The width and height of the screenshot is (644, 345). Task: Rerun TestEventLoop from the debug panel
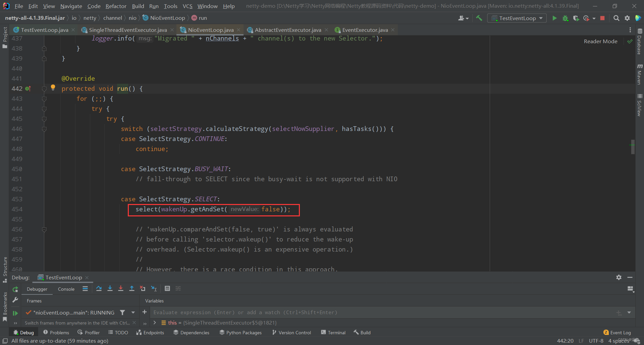[15, 289]
